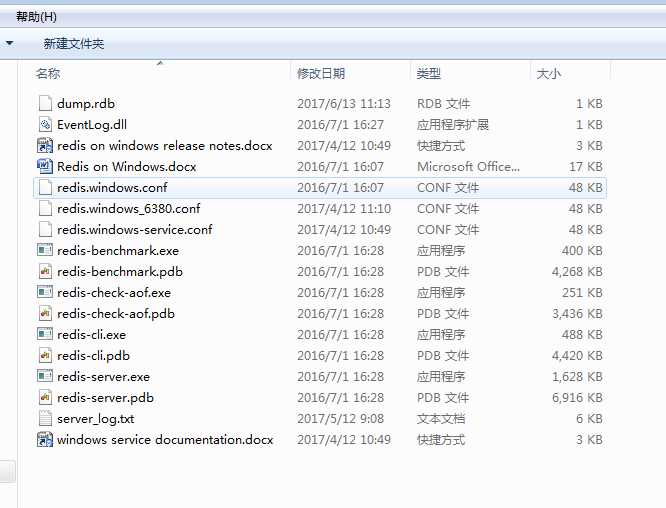Select windows service documentation.docx name
The image size is (666, 508).
(x=165, y=440)
